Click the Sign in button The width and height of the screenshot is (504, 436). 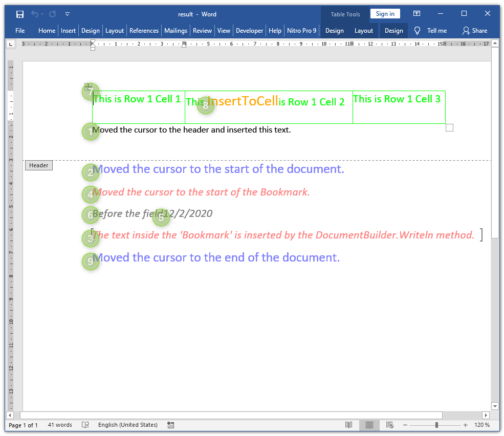coord(385,14)
